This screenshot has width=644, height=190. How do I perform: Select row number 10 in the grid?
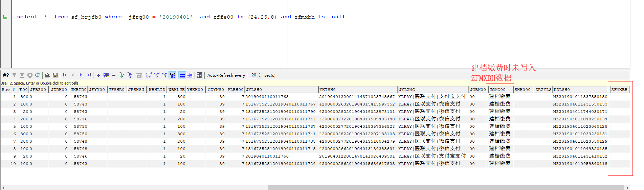[9, 164]
